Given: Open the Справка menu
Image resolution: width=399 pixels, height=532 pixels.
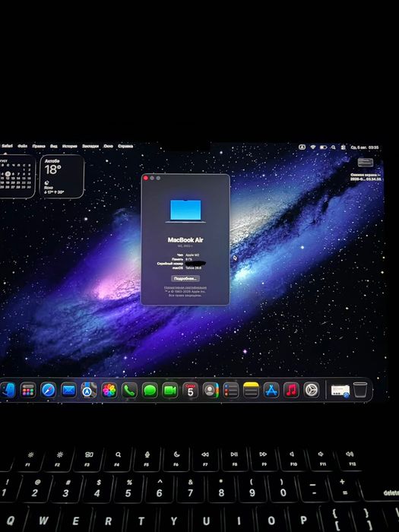Looking at the screenshot, I should [125, 146].
